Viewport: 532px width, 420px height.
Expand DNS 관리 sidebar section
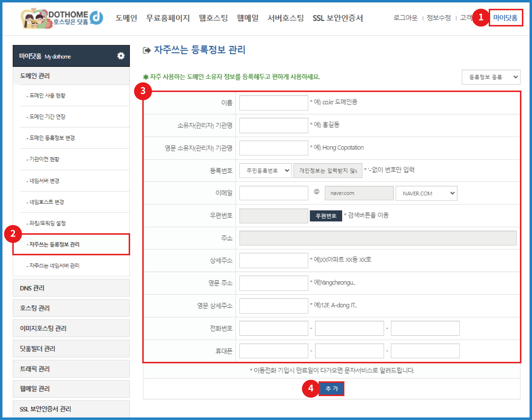pos(32,288)
